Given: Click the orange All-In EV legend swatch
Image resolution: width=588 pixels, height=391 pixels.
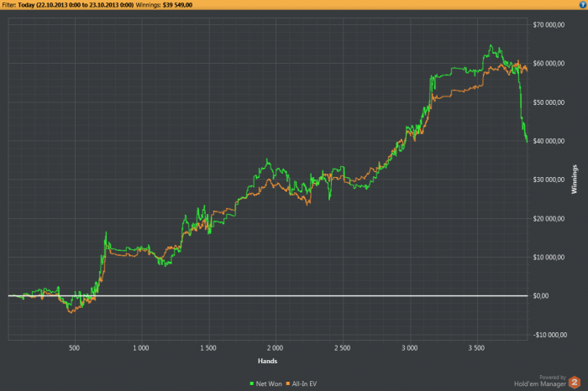Looking at the screenshot, I should 288,383.
